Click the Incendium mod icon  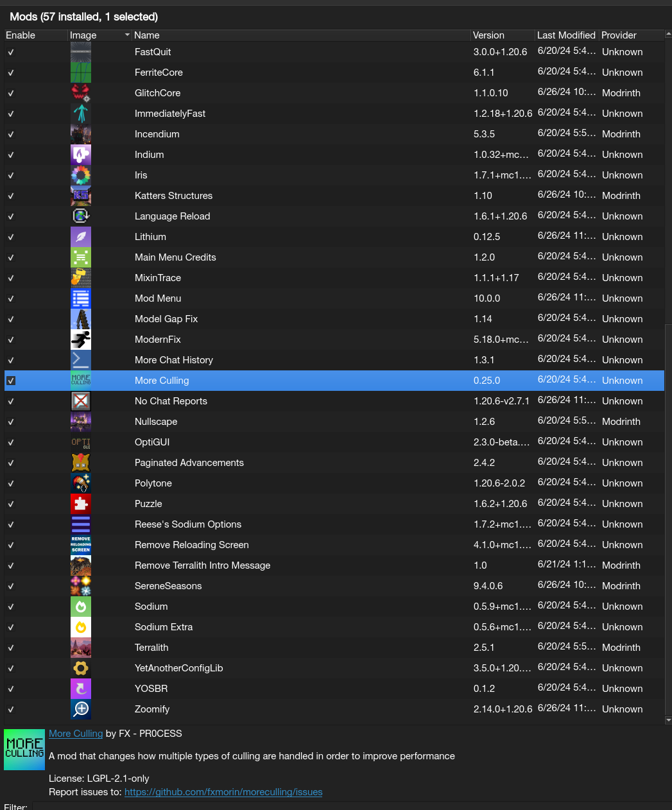pos(81,134)
